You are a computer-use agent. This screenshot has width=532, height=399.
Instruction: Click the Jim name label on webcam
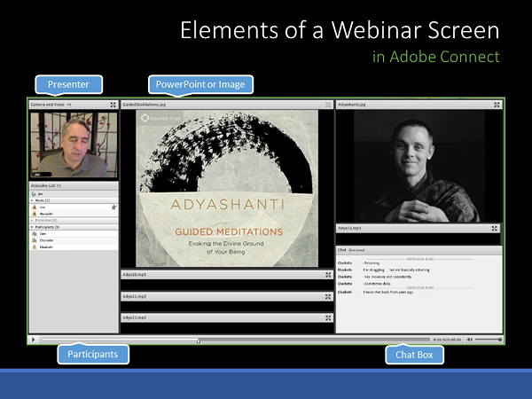point(42,175)
